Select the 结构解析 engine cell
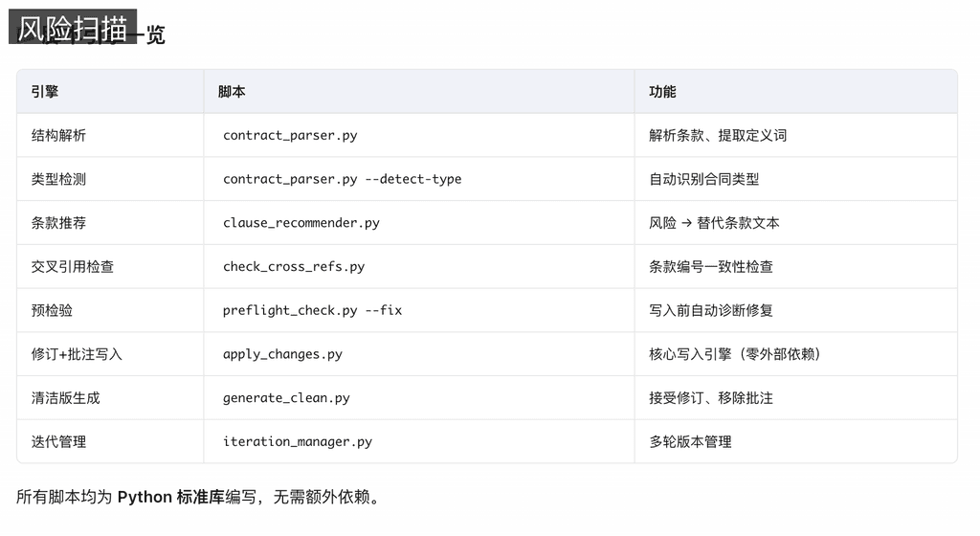Image resolution: width=980 pixels, height=536 pixels. 58,136
